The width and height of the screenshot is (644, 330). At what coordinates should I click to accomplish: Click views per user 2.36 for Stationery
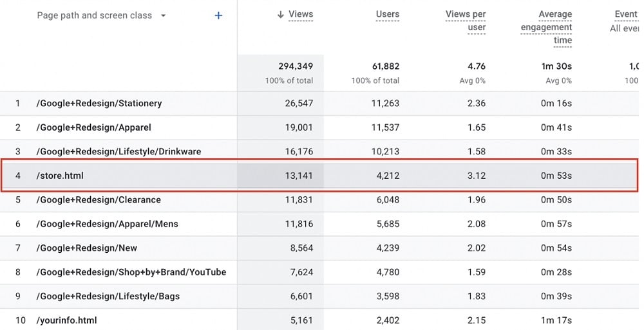(477, 104)
